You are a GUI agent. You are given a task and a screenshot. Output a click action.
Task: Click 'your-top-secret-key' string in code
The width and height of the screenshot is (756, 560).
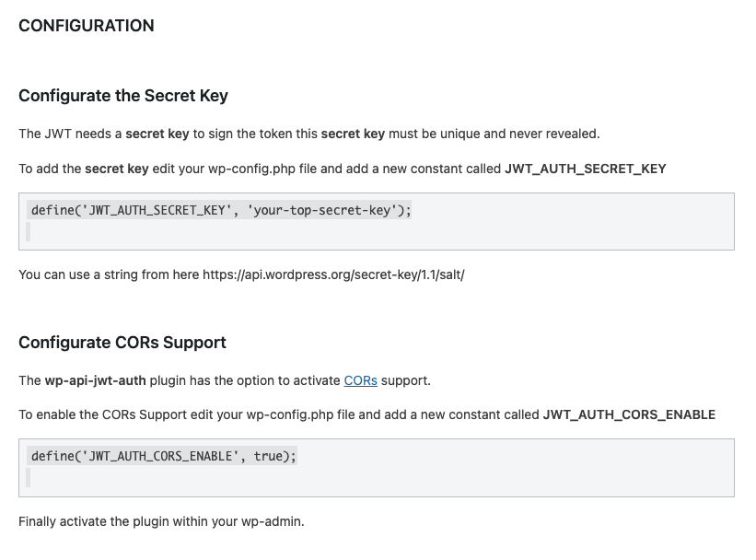(x=322, y=210)
